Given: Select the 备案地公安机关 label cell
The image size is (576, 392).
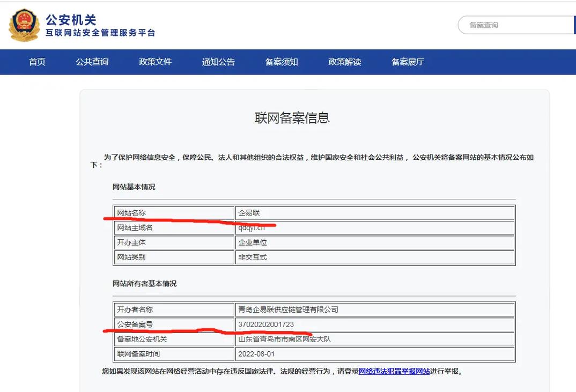Looking at the screenshot, I should (174, 339).
